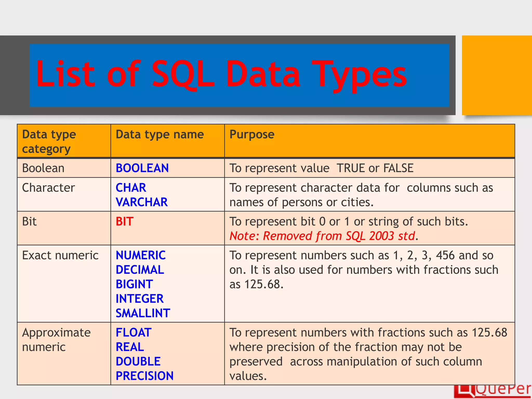Click the NUMERIC data type name
The image size is (532, 399).
point(141,255)
